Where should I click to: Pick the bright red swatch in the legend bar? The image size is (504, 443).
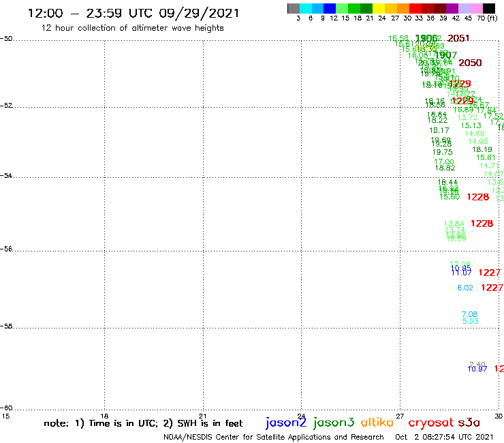[415, 8]
